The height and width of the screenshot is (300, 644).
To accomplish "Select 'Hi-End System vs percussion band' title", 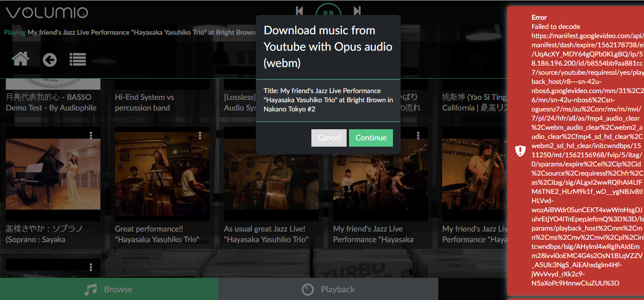I will coord(144,102).
